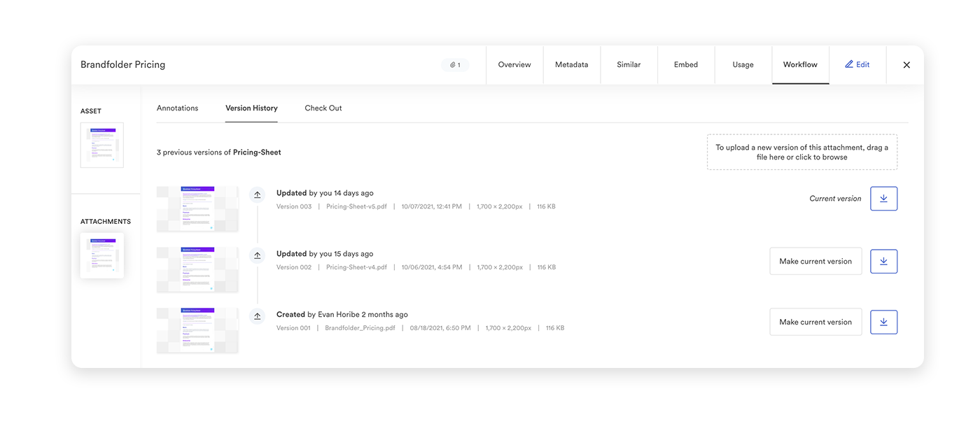Download Version 001 Brandfolder_Pricing.pdf

(x=883, y=322)
